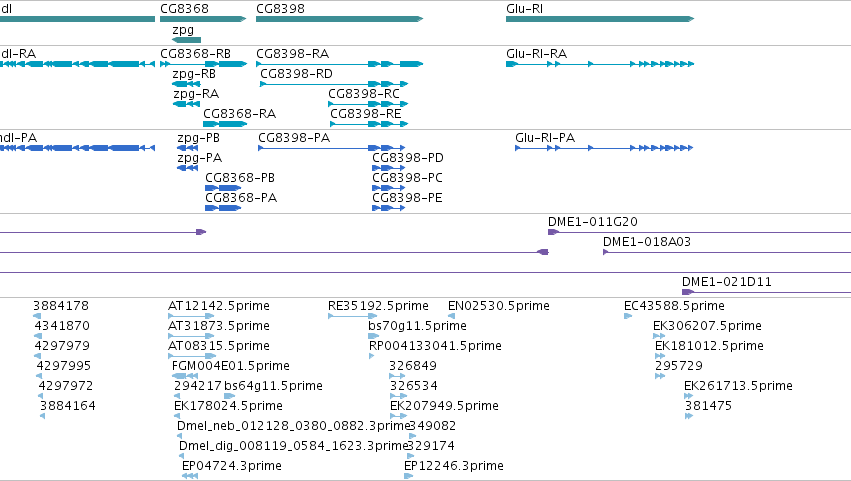Select EST bs70g11.5prime
This screenshot has width=851, height=481.
click(417, 326)
